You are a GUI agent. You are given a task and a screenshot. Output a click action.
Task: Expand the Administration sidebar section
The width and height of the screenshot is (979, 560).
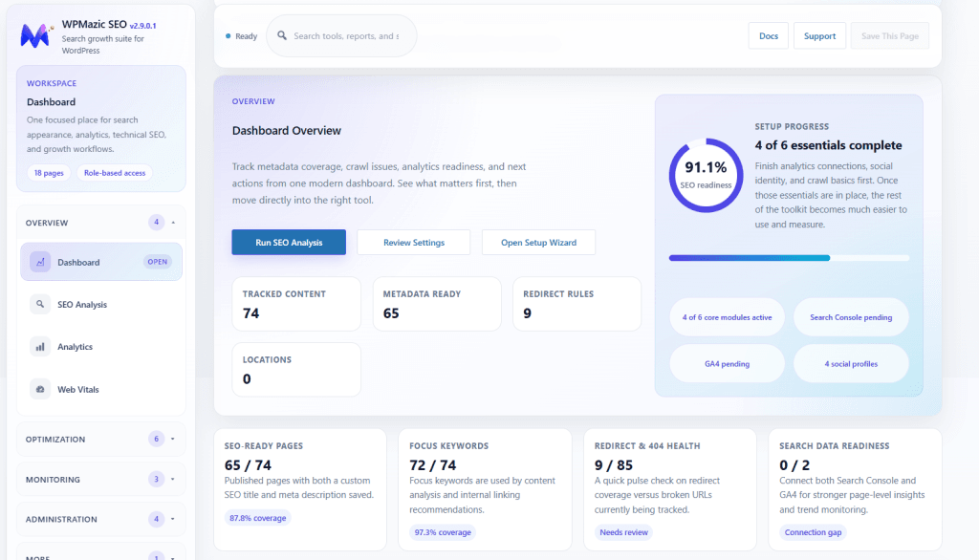pos(101,519)
